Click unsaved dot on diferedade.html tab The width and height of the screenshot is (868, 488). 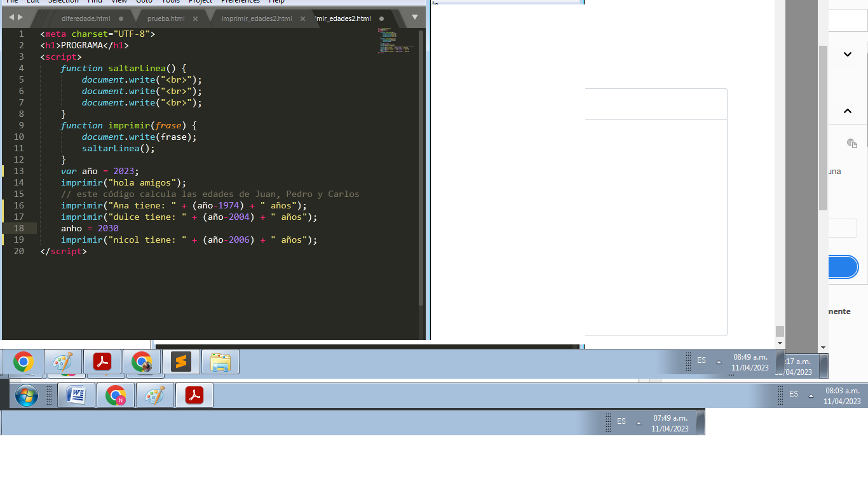click(x=121, y=19)
